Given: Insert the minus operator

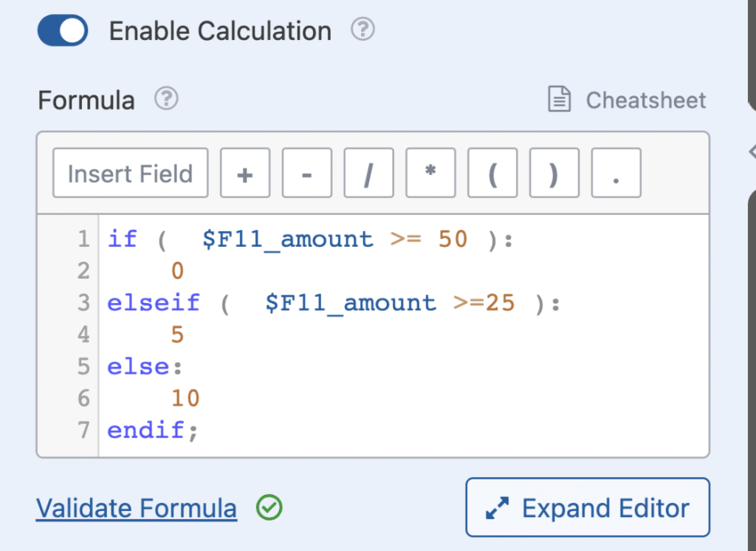Looking at the screenshot, I should pyautogui.click(x=307, y=174).
